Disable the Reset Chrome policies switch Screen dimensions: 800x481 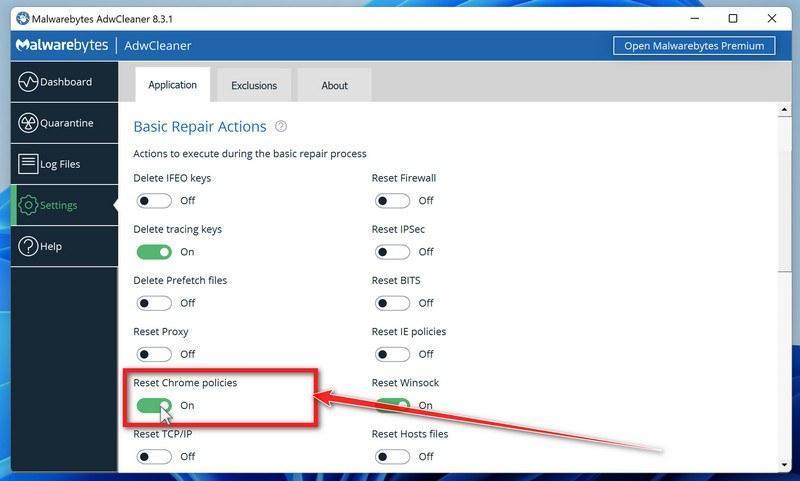154,406
